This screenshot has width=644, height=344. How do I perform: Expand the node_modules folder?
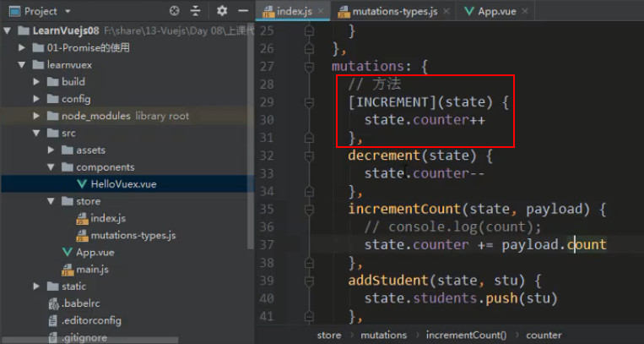point(36,116)
